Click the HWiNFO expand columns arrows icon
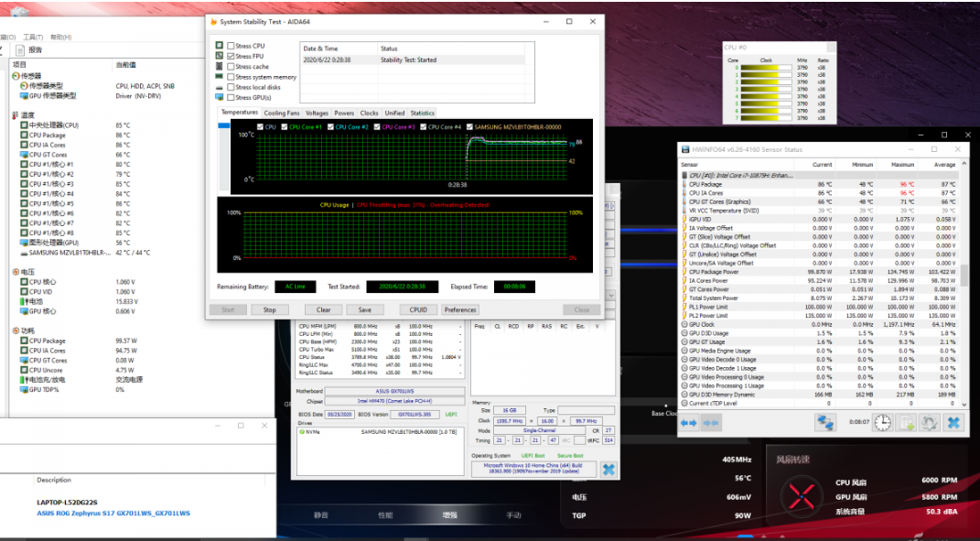 click(689, 423)
